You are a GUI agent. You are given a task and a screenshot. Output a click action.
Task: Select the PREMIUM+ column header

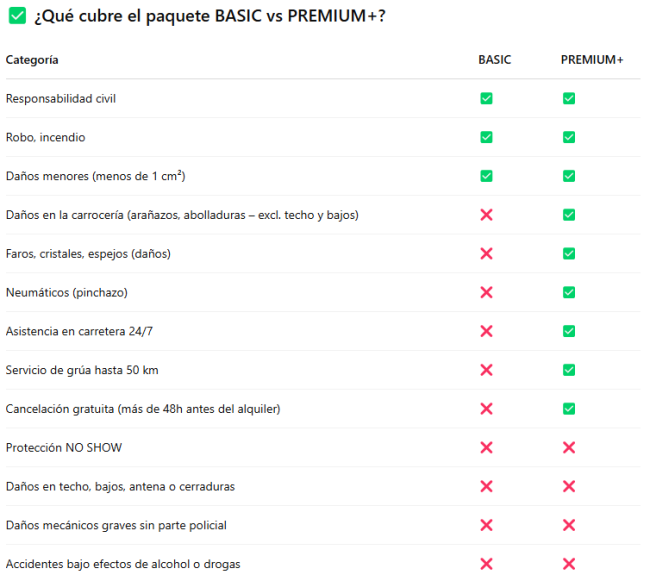(x=591, y=60)
